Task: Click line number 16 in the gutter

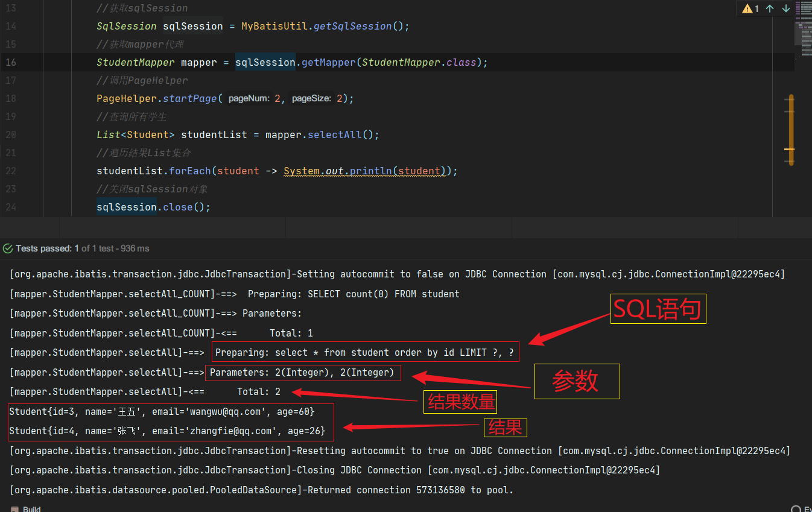Action: click(11, 63)
